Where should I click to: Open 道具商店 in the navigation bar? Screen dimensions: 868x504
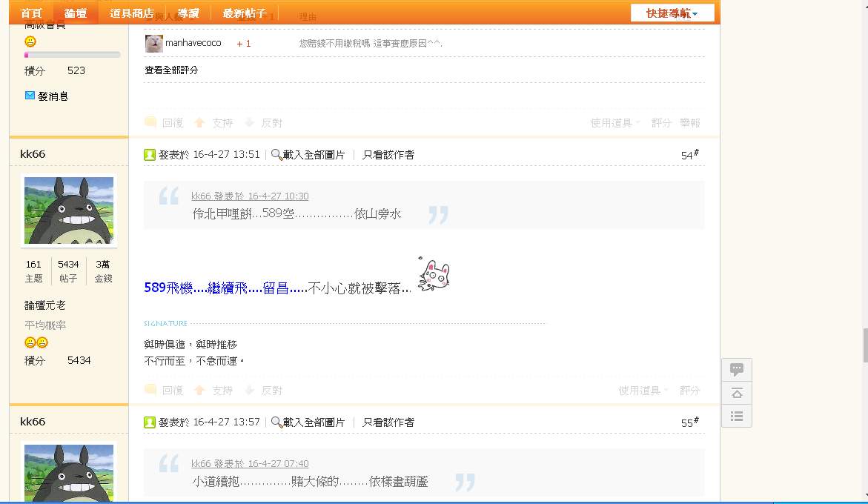(x=132, y=13)
